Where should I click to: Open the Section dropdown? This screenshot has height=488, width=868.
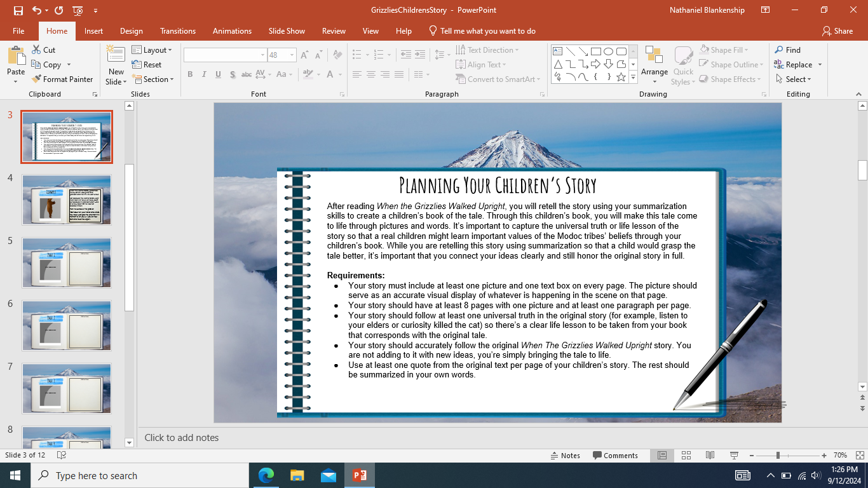pos(153,79)
